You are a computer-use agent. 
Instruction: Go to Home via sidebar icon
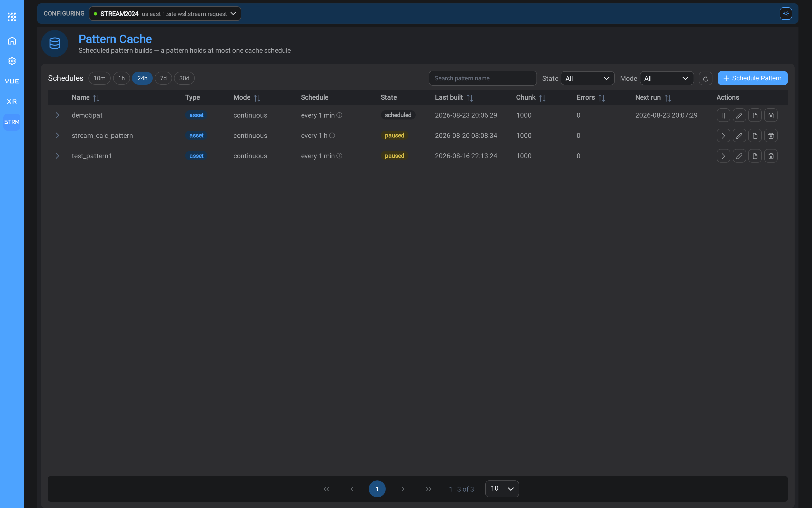tap(12, 41)
